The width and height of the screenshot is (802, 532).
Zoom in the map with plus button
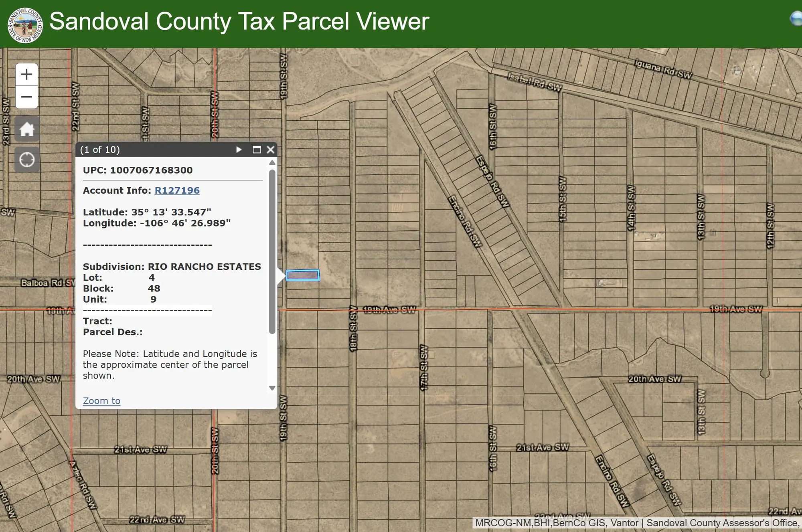click(x=26, y=75)
